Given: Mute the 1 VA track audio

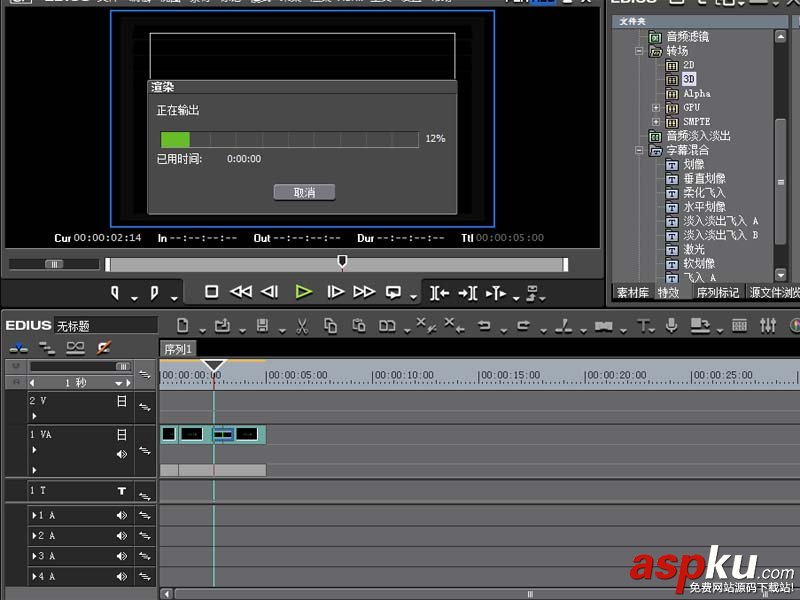Looking at the screenshot, I should click(121, 454).
